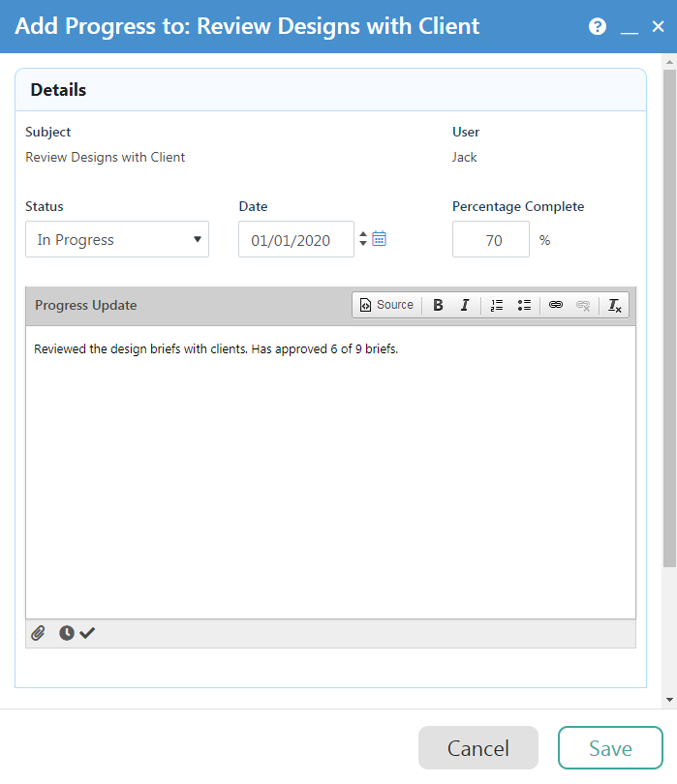
Task: Click inside the Progress Update text area
Action: (330, 472)
